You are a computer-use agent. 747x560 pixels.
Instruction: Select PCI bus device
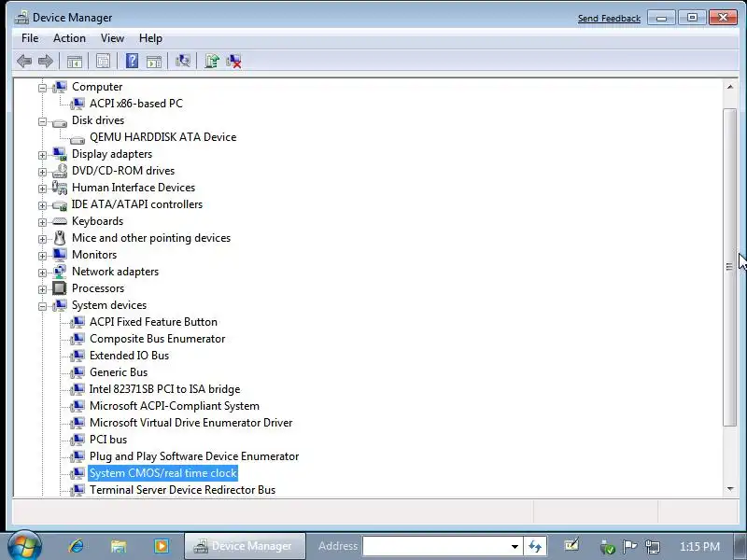coord(108,440)
